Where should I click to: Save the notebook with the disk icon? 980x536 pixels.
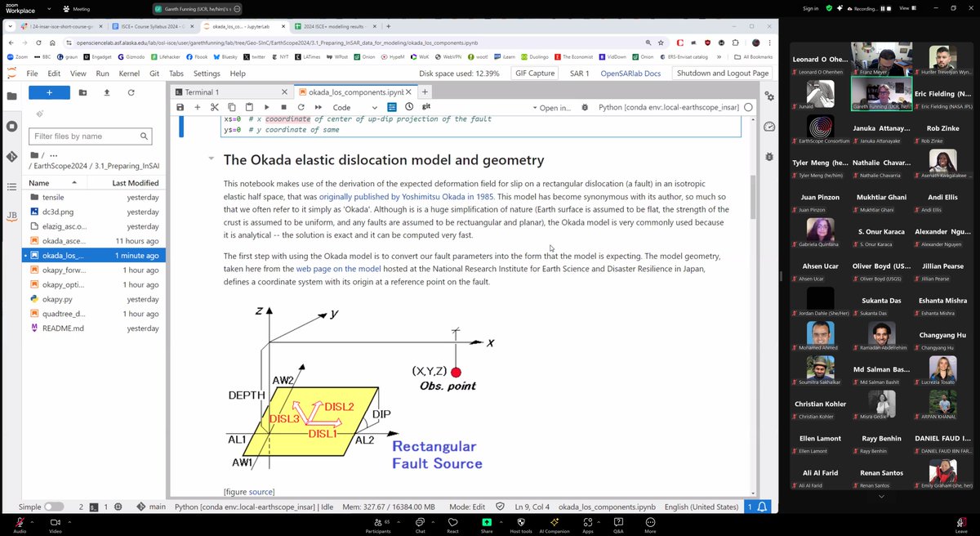pyautogui.click(x=181, y=107)
